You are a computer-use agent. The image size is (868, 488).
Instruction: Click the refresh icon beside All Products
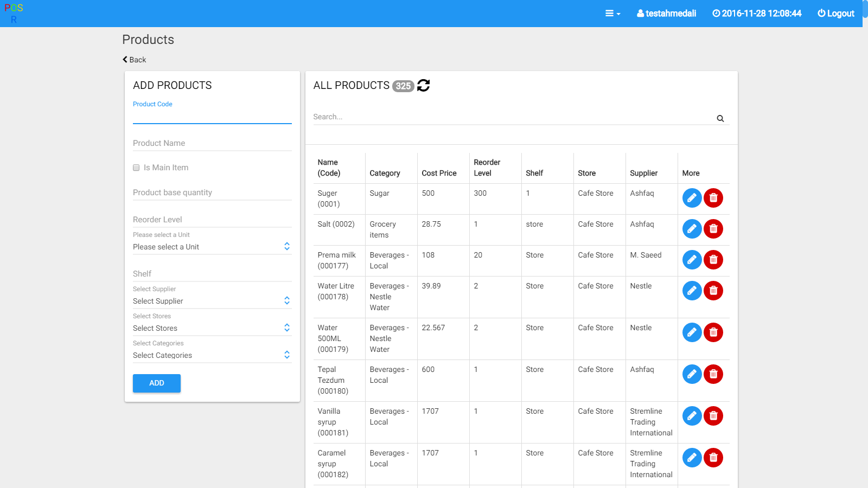pyautogui.click(x=423, y=86)
